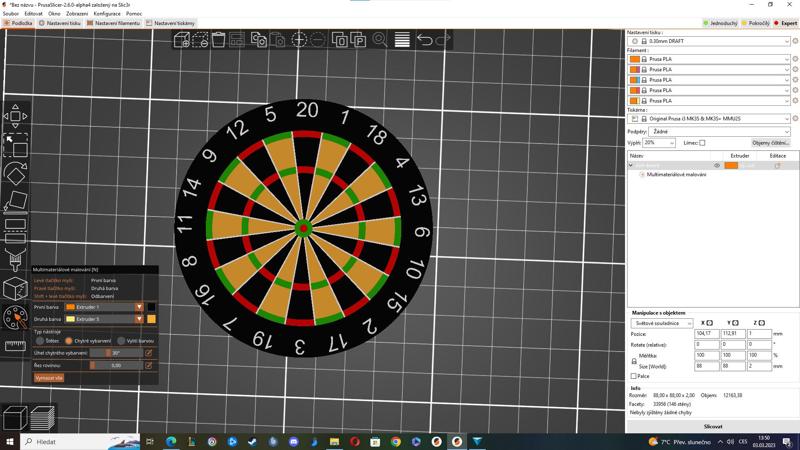Screen dimensions: 800x450
Task: Select the Cut tool
Action: tap(15, 230)
